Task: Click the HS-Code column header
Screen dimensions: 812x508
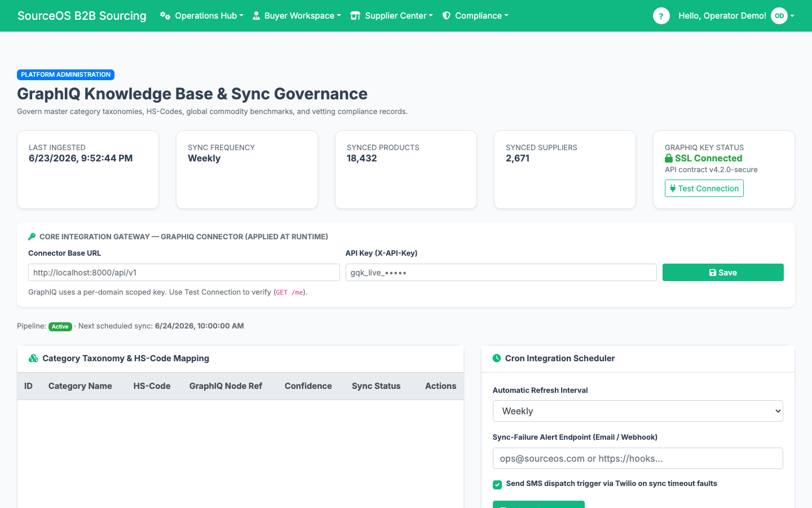Action: pos(152,386)
